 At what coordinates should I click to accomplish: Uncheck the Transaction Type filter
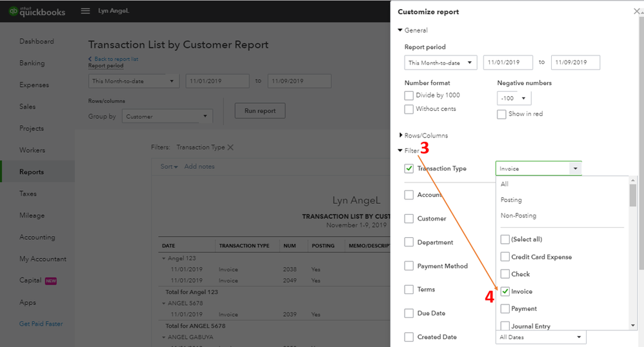(x=408, y=169)
